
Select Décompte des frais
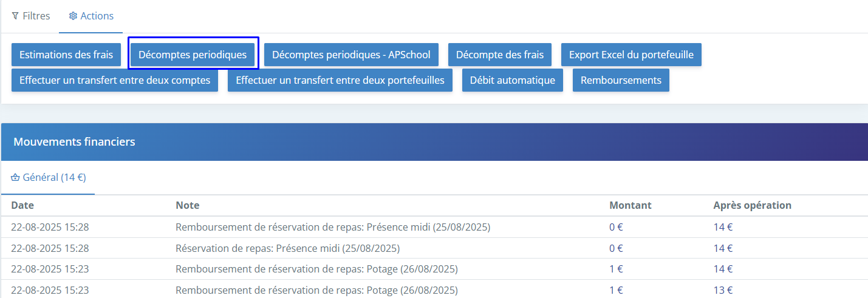point(499,55)
